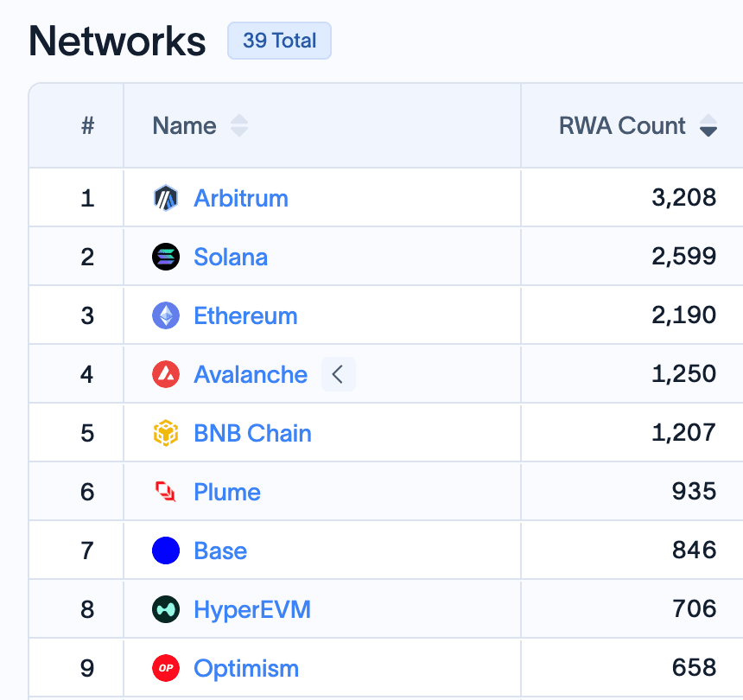This screenshot has height=700, width=743.
Task: Open the Optimism network link
Action: (x=246, y=668)
